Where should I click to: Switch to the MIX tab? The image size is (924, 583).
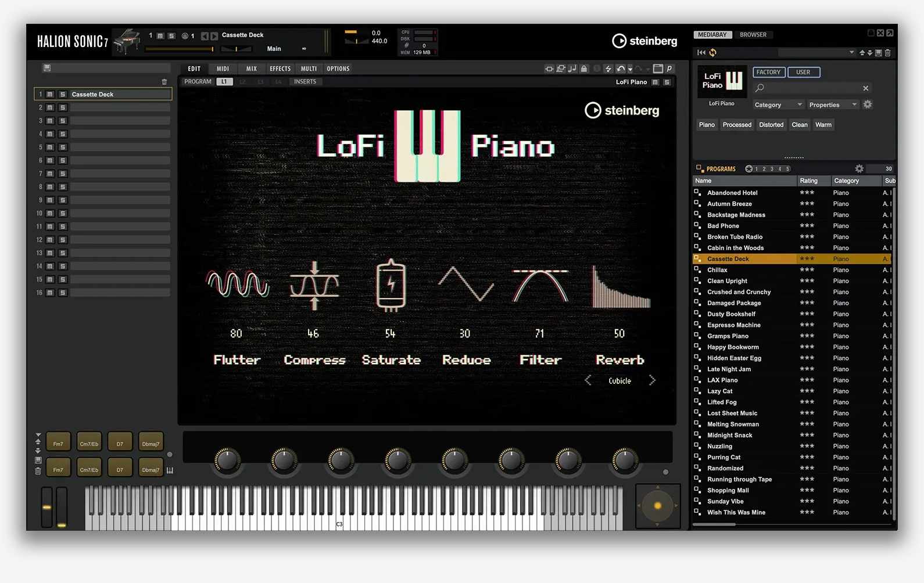252,69
